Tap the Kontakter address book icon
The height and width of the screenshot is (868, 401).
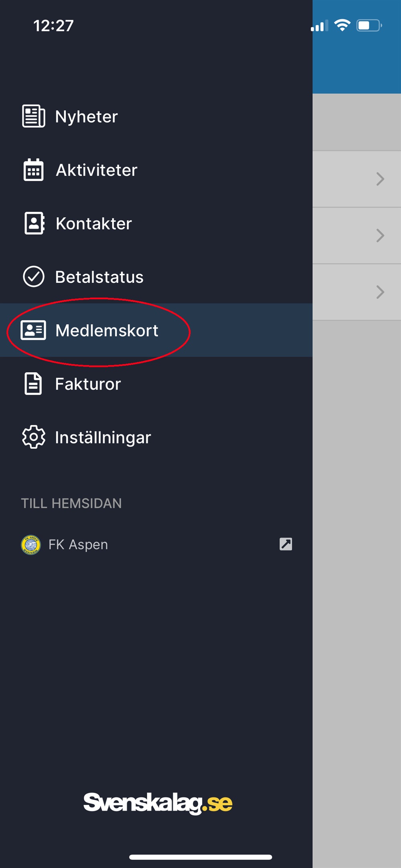coord(34,223)
